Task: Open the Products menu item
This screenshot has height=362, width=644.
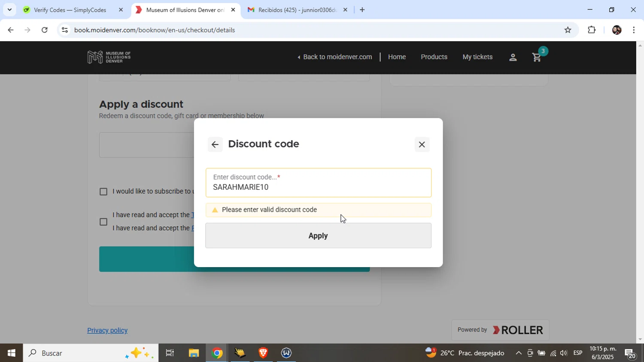Action: coord(434,57)
